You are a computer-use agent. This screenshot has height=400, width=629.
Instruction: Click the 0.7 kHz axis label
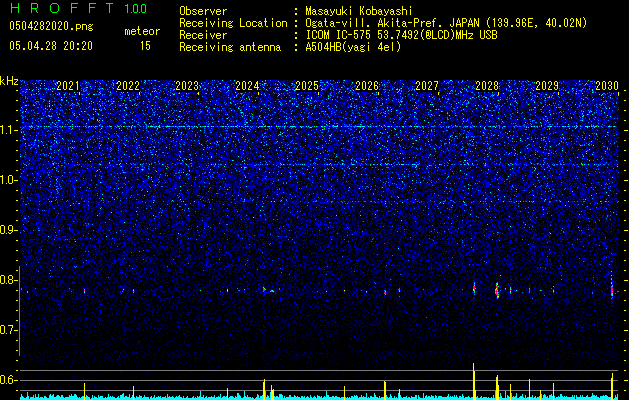pos(9,330)
